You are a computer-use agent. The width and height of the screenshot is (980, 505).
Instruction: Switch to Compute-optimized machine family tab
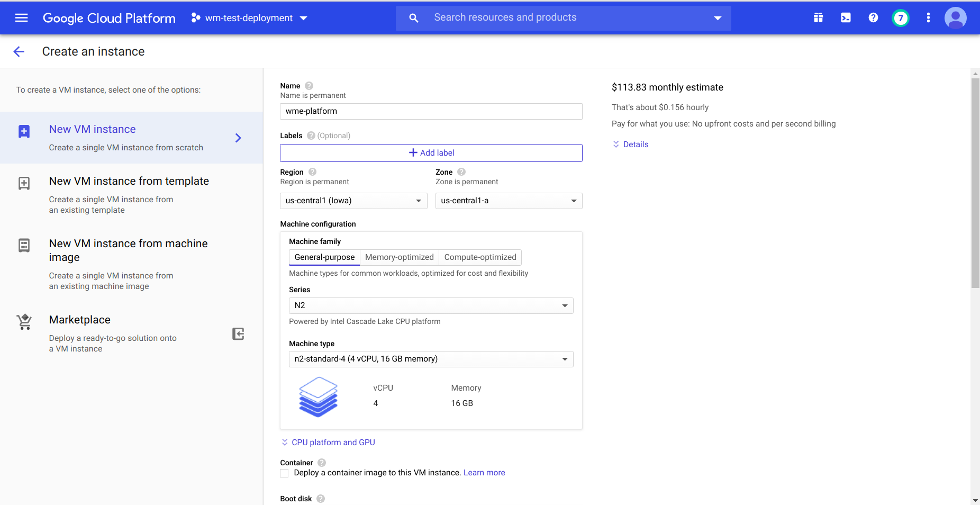point(480,257)
